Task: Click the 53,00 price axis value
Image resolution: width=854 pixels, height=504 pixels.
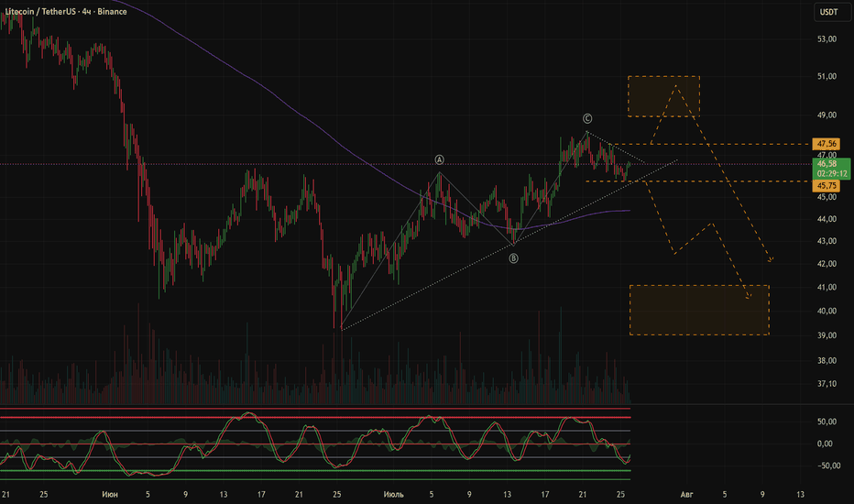Action: (x=827, y=39)
